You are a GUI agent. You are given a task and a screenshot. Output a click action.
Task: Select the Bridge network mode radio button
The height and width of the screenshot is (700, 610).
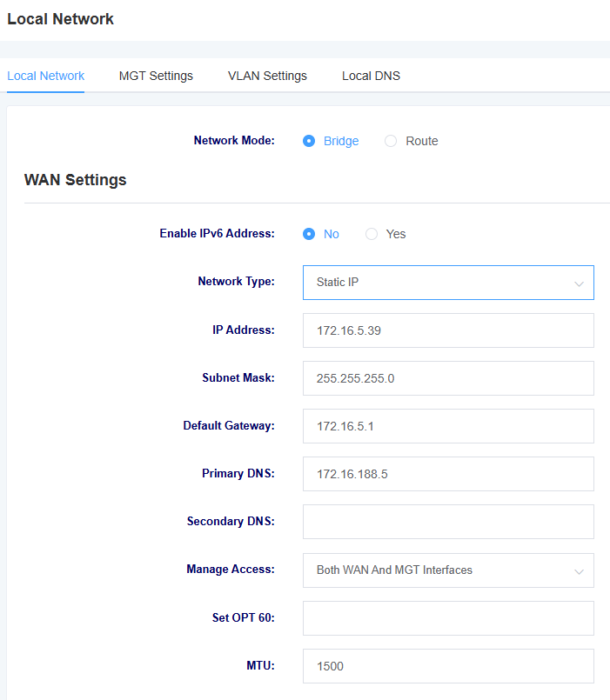click(309, 141)
